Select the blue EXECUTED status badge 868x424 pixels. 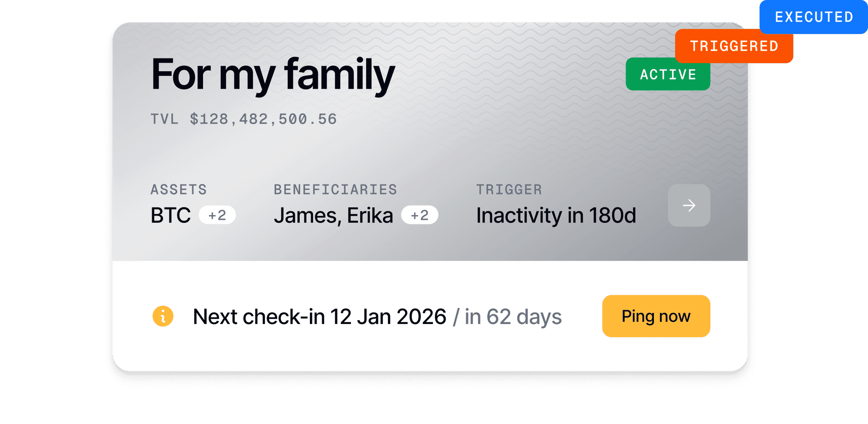coord(813,17)
